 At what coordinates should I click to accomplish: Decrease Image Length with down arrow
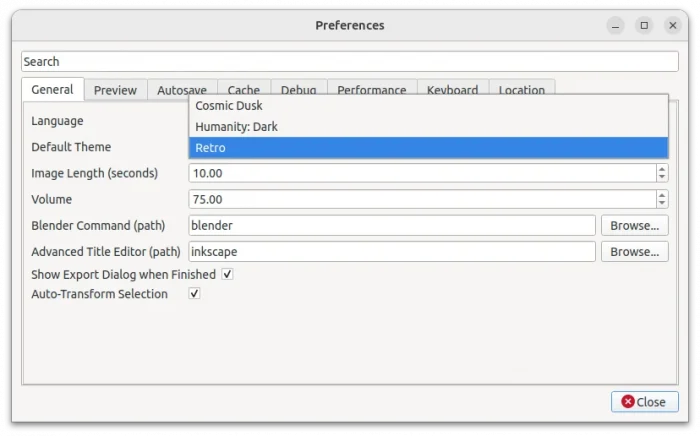662,178
